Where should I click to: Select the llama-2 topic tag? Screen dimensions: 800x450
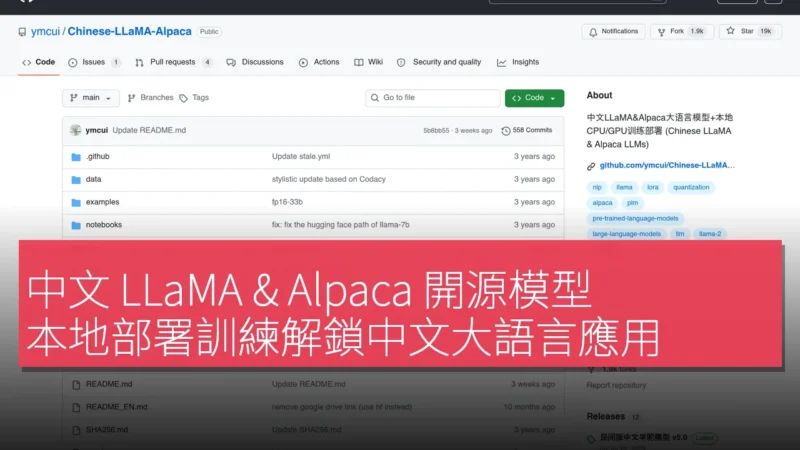(x=710, y=234)
